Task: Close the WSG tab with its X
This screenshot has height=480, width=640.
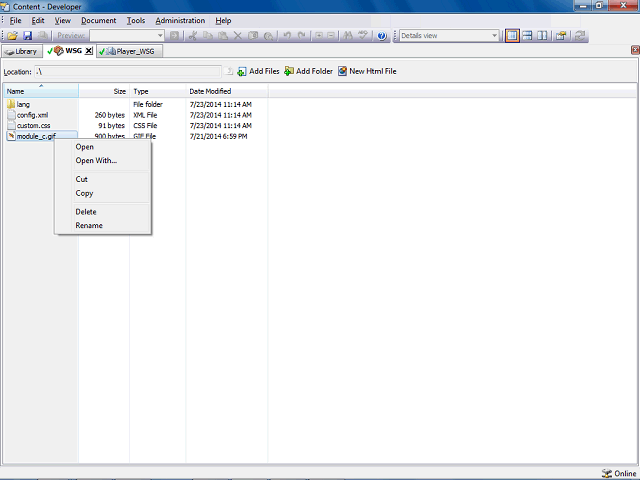Action: (x=89, y=51)
